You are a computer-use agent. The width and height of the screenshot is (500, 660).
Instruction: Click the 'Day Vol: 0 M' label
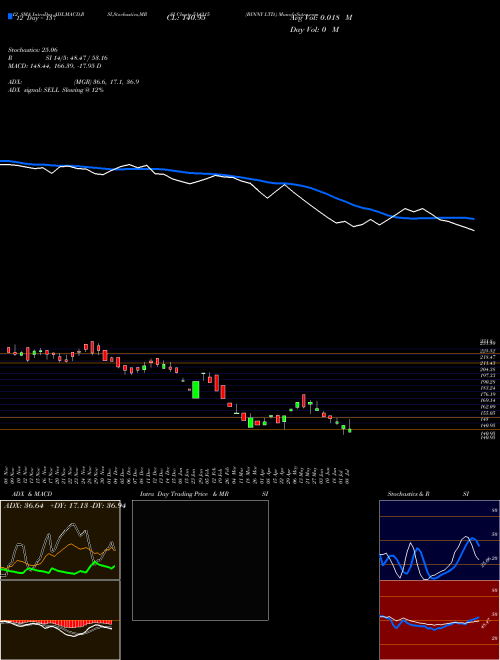tap(314, 29)
